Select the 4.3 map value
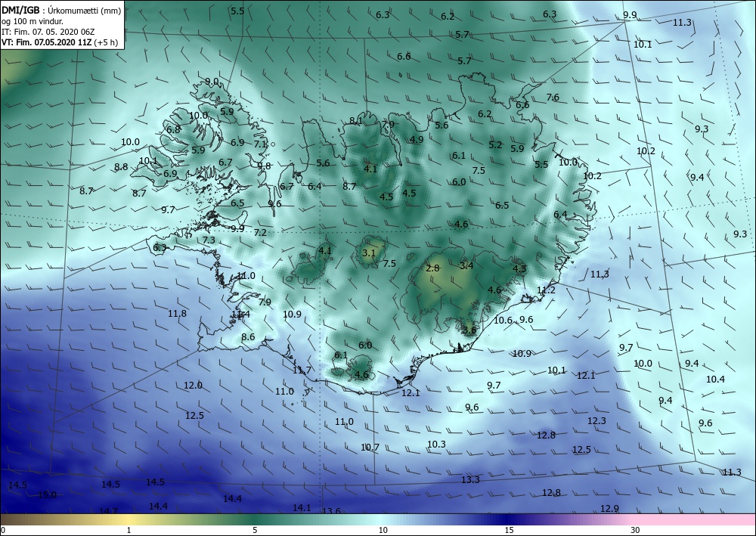The height and width of the screenshot is (536, 756). tap(519, 269)
